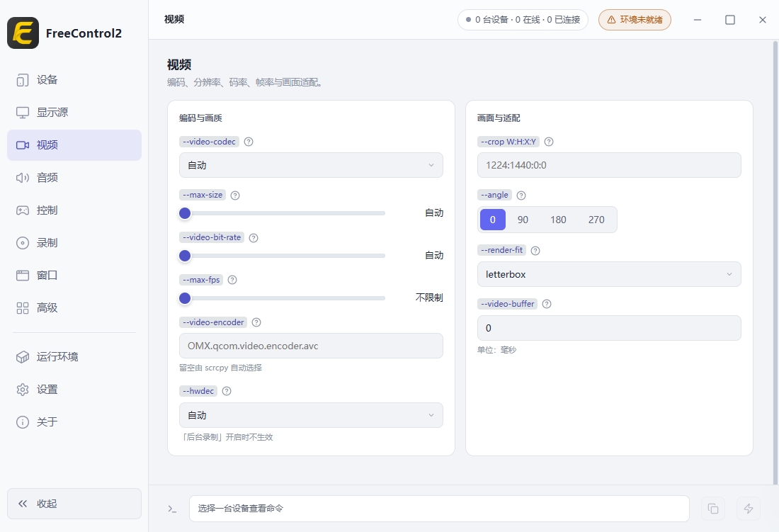Open the 设备 (devices) sidebar page
The image size is (779, 532).
point(74,80)
